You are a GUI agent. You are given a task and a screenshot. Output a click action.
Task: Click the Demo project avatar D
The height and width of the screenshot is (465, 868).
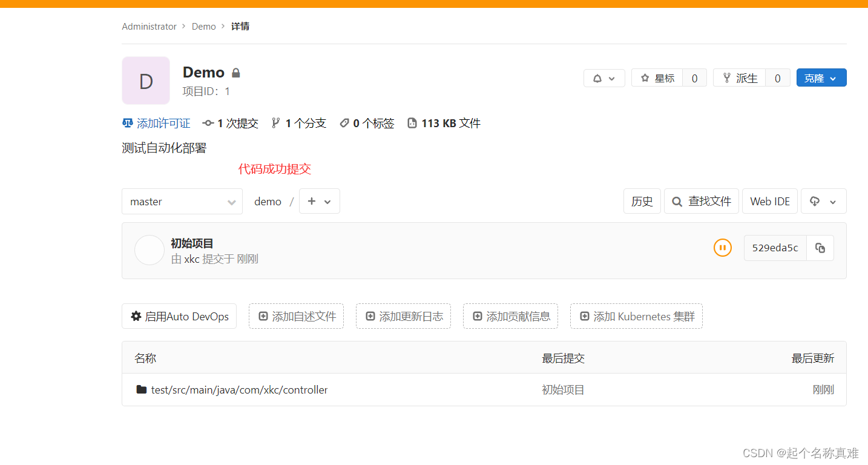click(x=146, y=81)
